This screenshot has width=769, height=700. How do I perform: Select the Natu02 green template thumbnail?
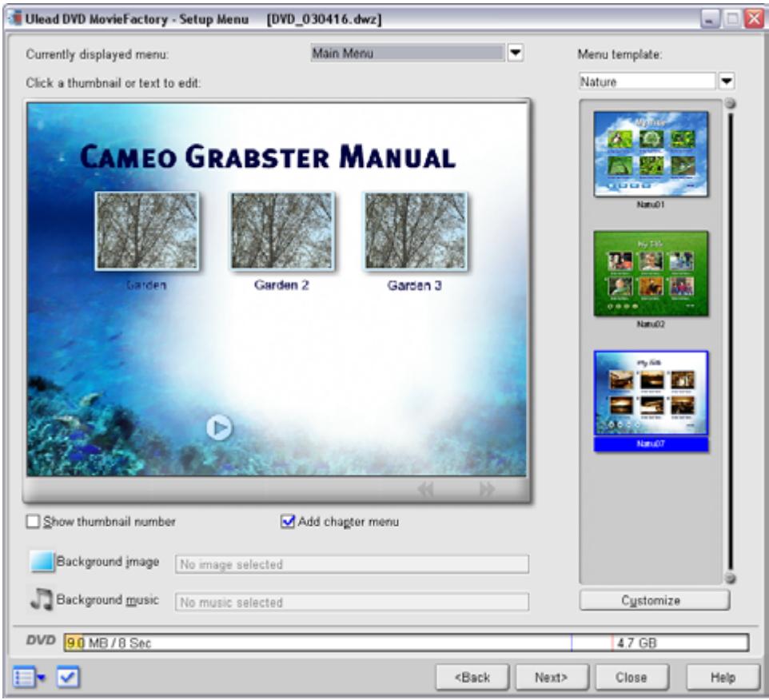click(651, 273)
